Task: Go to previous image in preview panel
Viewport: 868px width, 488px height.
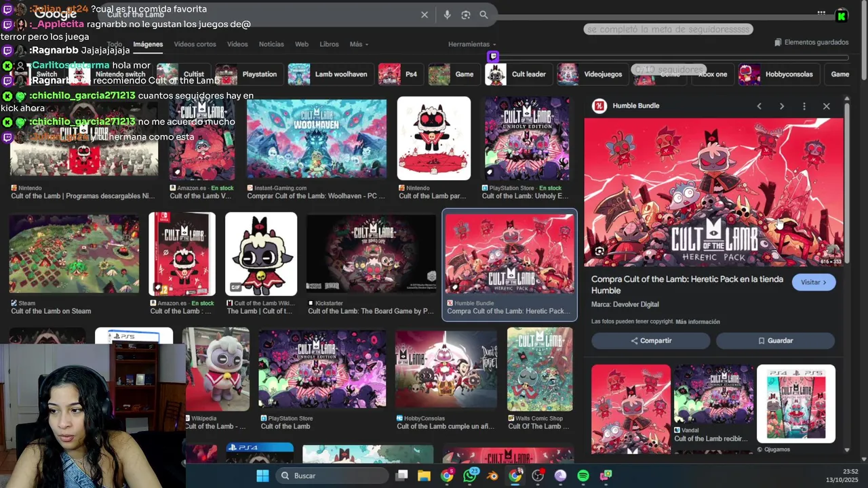Action: tap(759, 106)
